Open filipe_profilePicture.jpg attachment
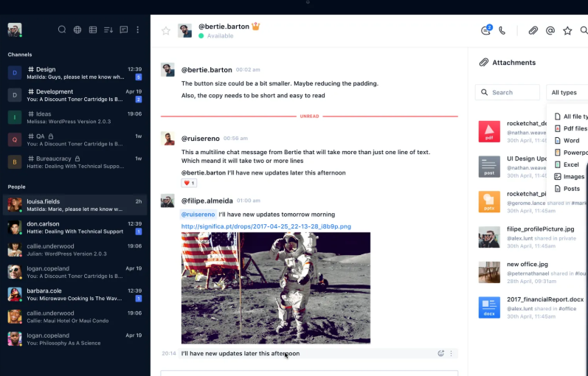Image resolution: width=588 pixels, height=376 pixels. [533, 237]
